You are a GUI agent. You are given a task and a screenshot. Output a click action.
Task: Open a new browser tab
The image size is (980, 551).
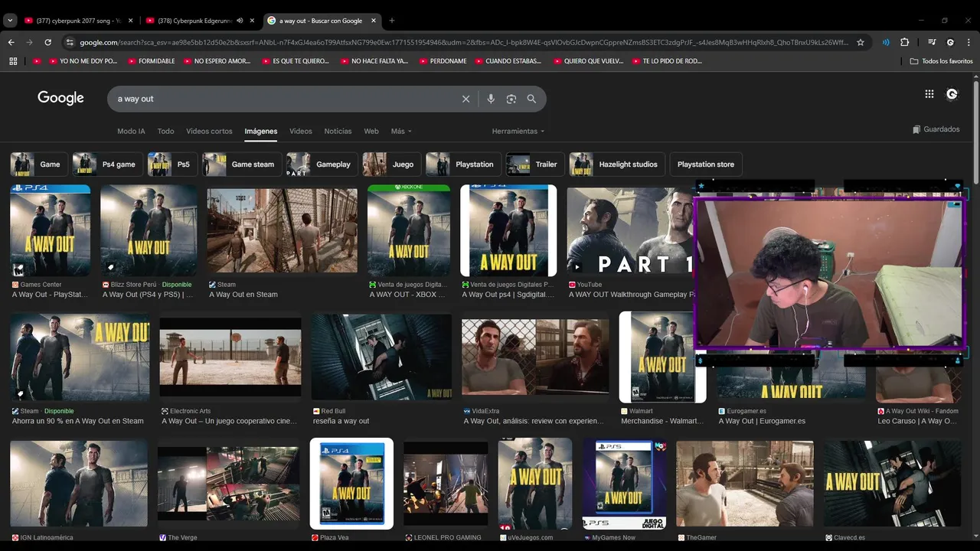click(392, 21)
